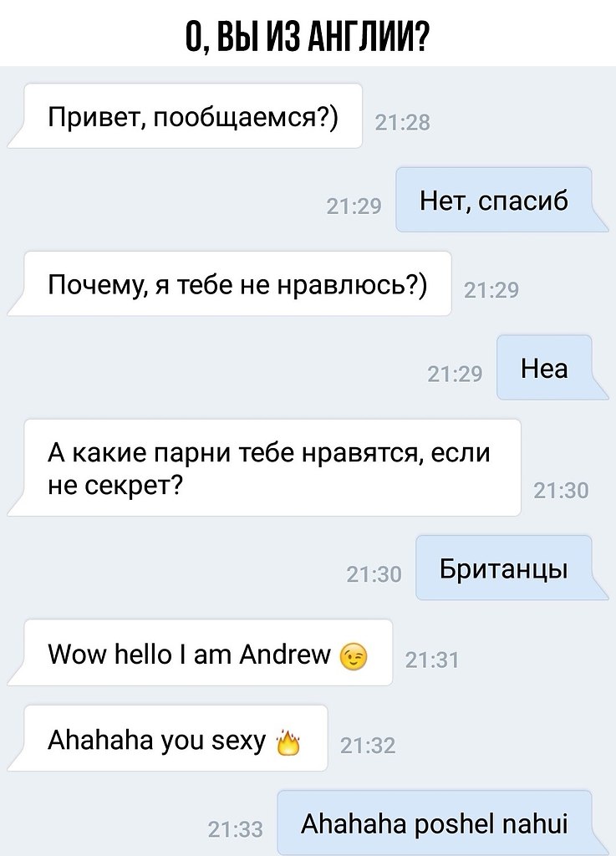Click the 21:31 timestamp

pos(432,660)
